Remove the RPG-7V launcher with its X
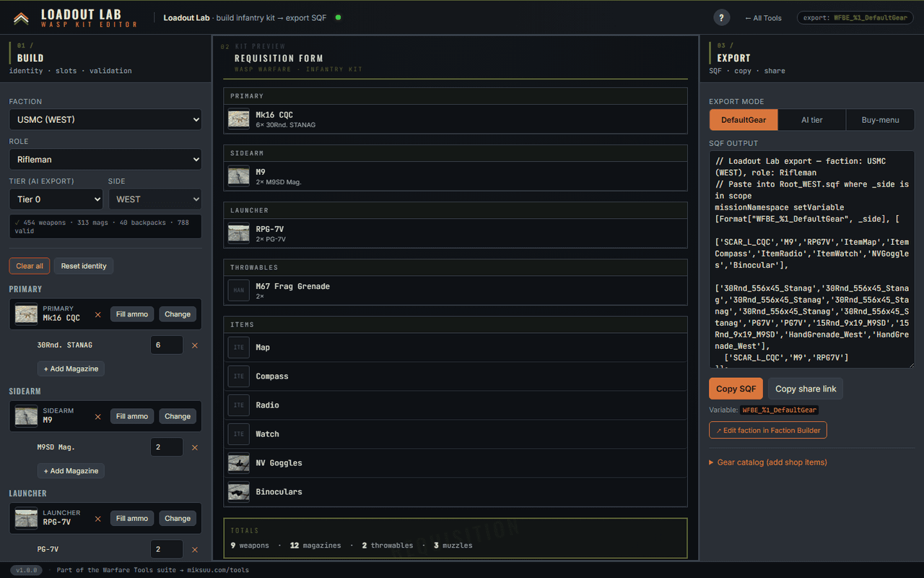The image size is (924, 578). 98,518
